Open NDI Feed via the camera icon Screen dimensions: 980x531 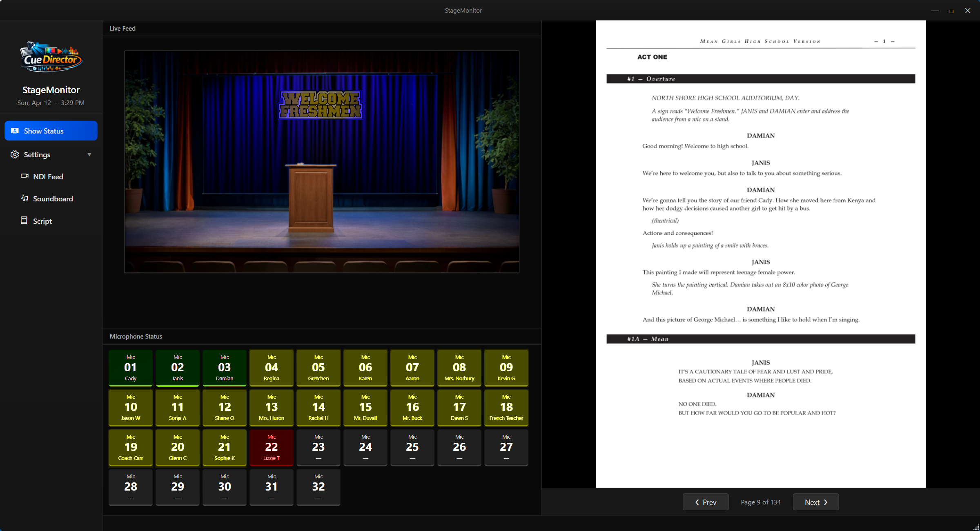click(x=25, y=176)
